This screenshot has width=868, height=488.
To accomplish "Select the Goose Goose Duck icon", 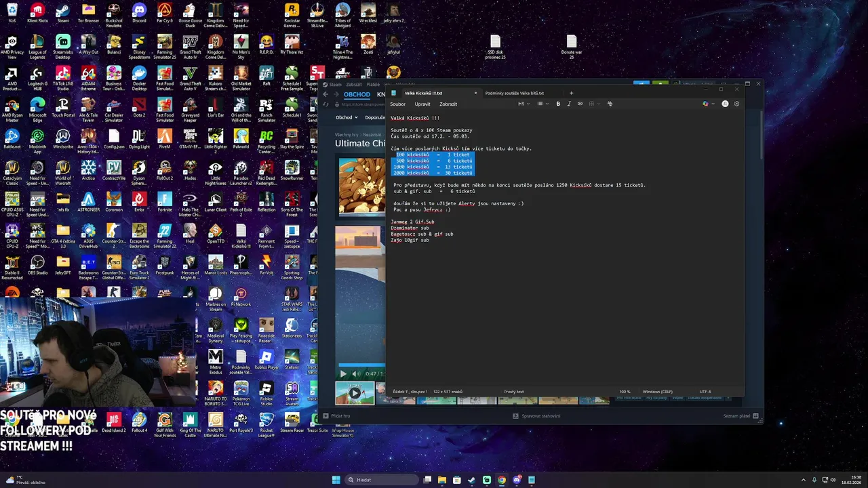I will (x=190, y=15).
